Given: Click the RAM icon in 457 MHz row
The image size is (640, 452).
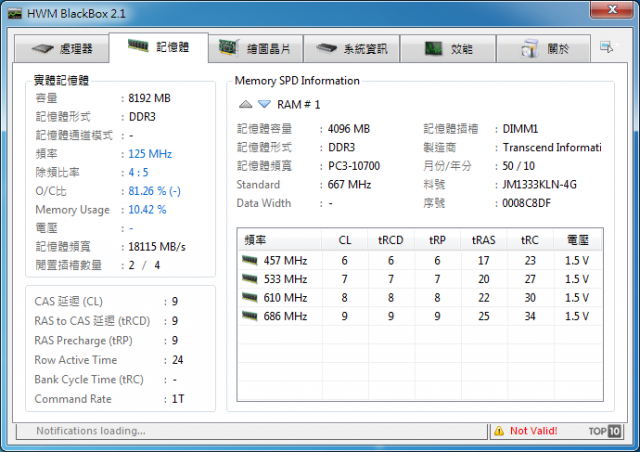Looking at the screenshot, I should [x=249, y=260].
